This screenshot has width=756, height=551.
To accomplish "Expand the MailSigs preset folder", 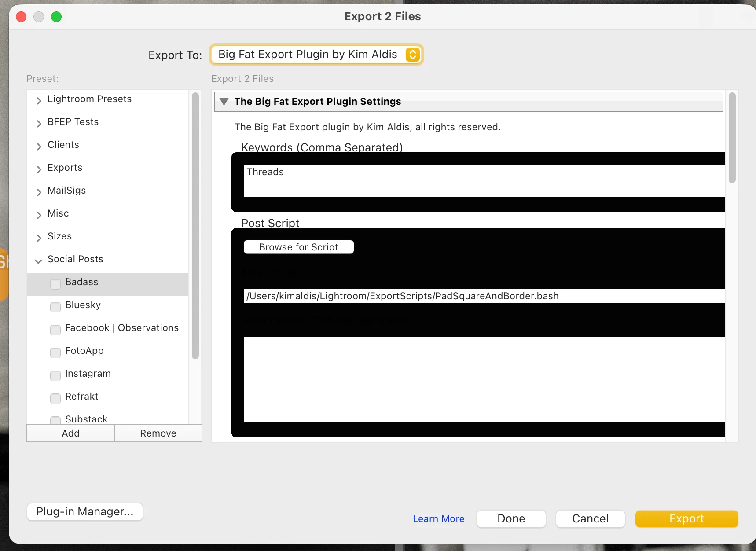I will tap(39, 192).
